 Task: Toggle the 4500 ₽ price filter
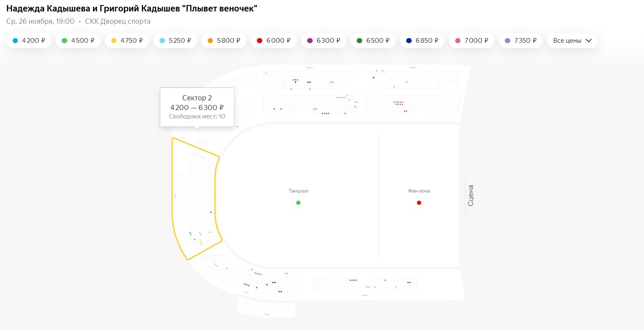coord(78,41)
